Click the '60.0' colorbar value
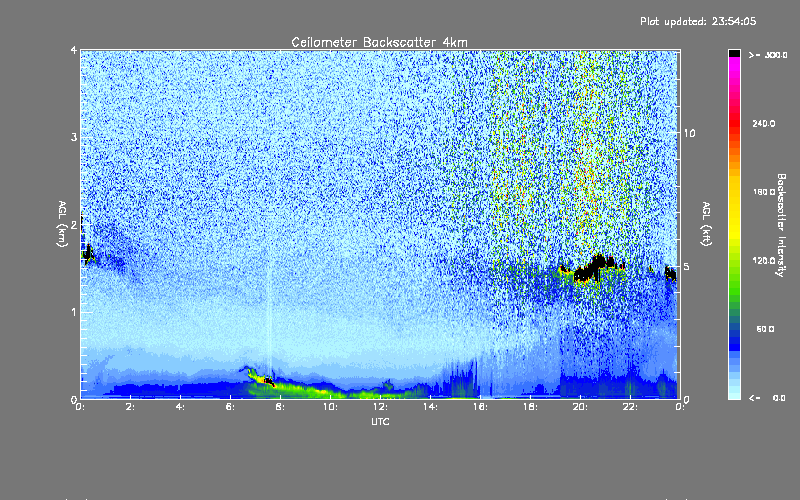Viewport: 800px width, 500px height. [765, 329]
